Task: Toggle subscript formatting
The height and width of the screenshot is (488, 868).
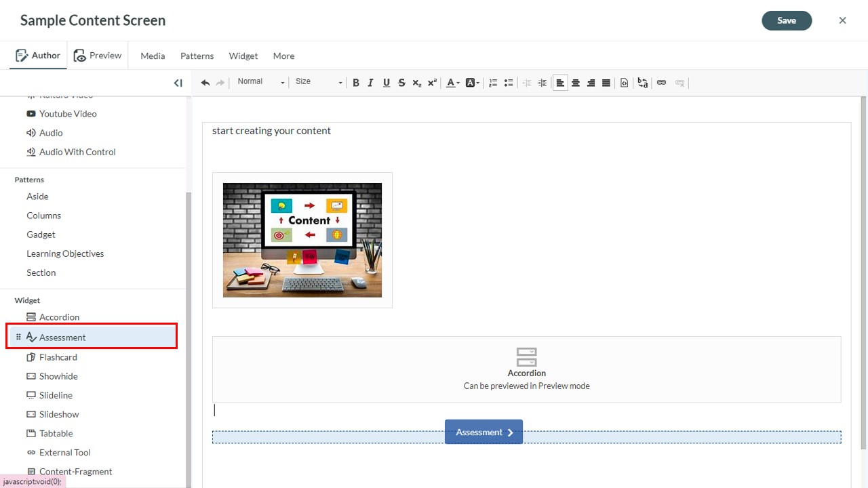Action: pos(417,83)
